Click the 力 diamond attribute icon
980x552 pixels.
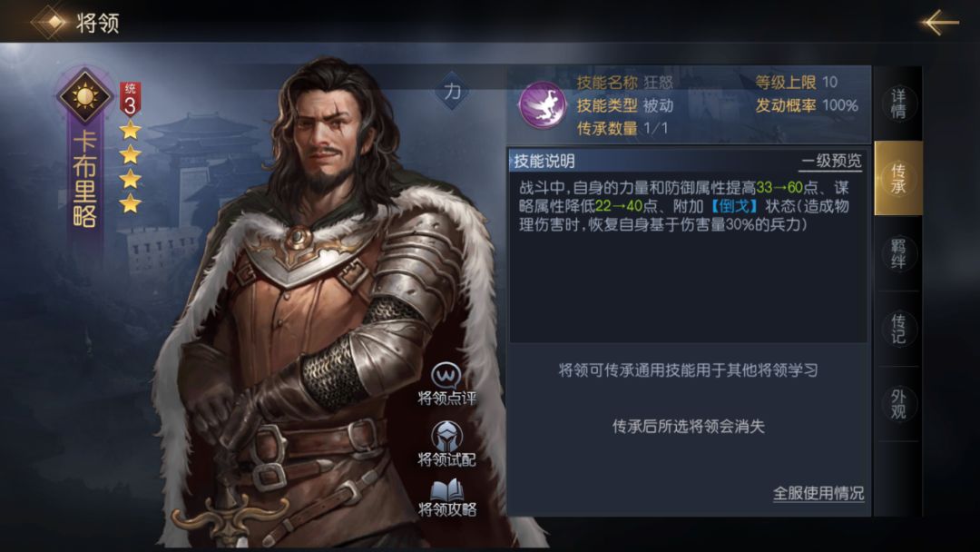pyautogui.click(x=452, y=92)
